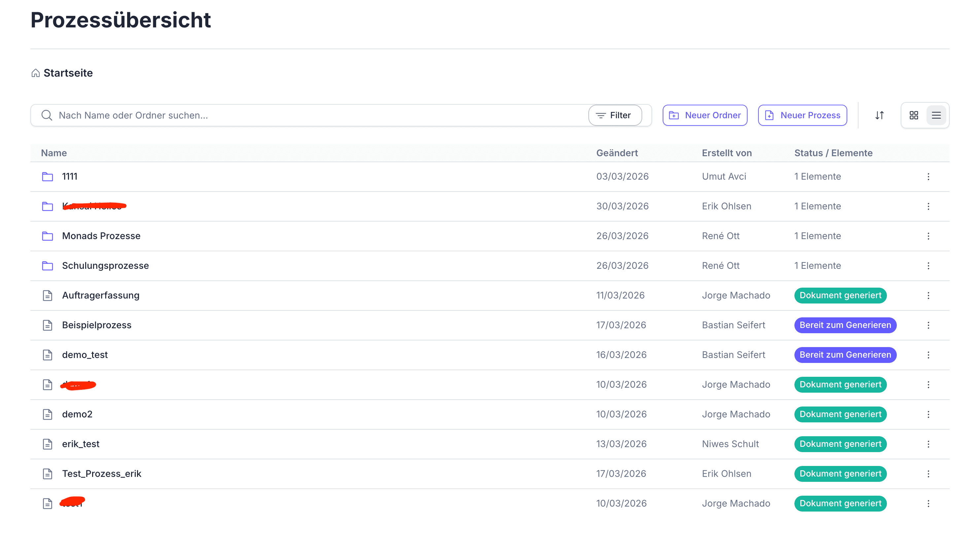Sort by the Name column header

pos(53,153)
